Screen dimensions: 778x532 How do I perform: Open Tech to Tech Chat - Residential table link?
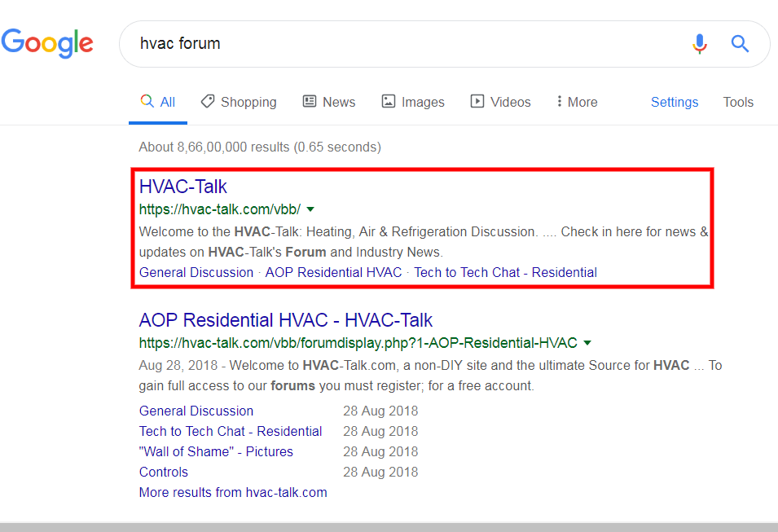(231, 431)
